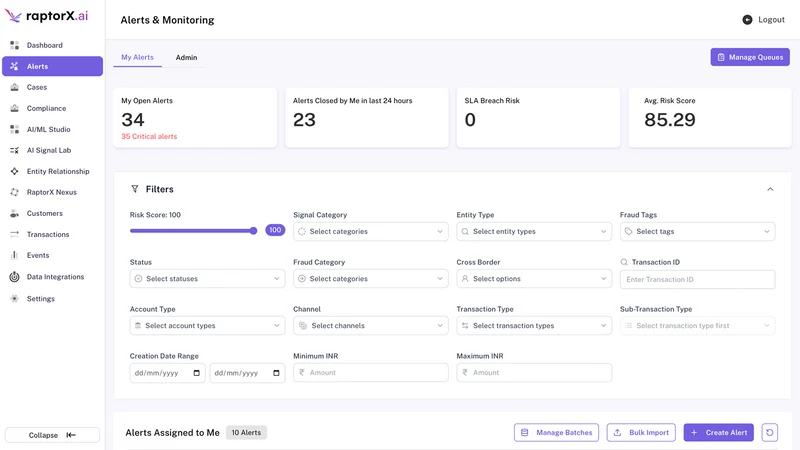Open the Channel dropdown
Screen dimensions: 800x450
point(370,326)
